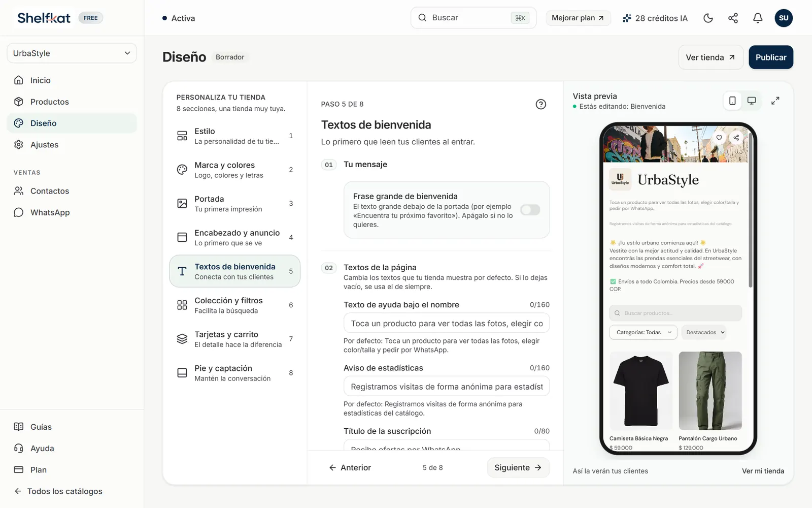This screenshot has height=508, width=812.
Task: Click the help question mark icon
Action: [x=541, y=104]
